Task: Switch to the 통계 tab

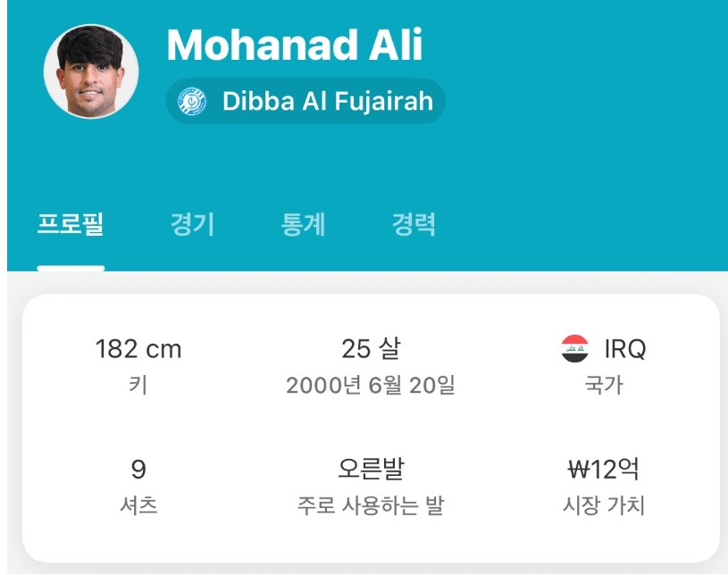Action: [303, 225]
